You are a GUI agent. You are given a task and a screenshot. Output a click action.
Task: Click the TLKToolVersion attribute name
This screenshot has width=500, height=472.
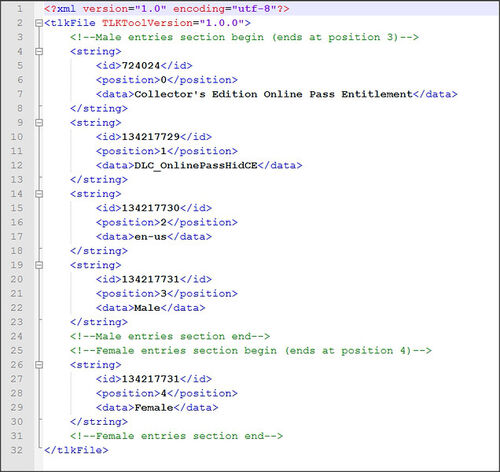(147, 23)
